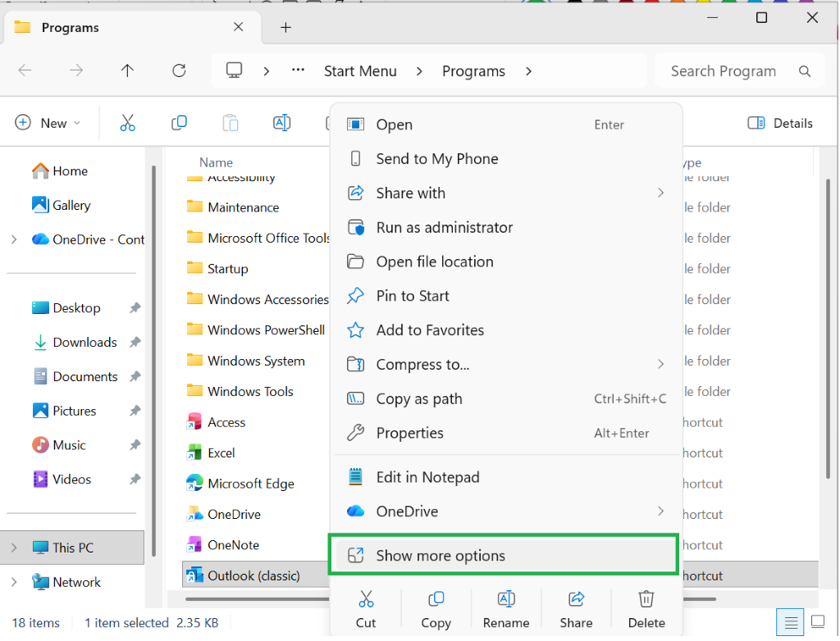Choose Open file location
Screen dimensions: 840x641
pos(505,261)
